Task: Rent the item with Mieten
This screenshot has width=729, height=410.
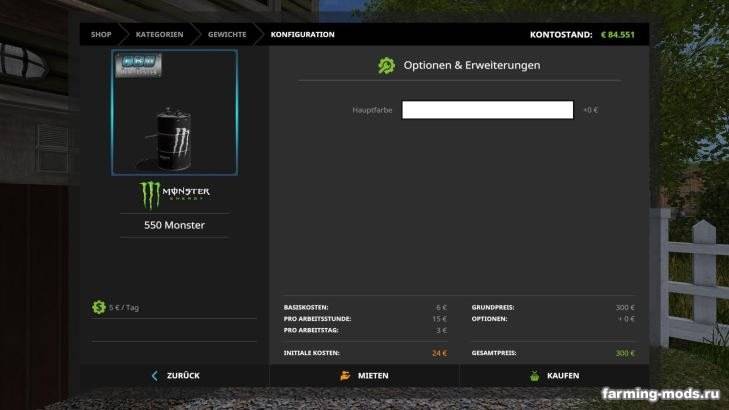Action: 364,376
